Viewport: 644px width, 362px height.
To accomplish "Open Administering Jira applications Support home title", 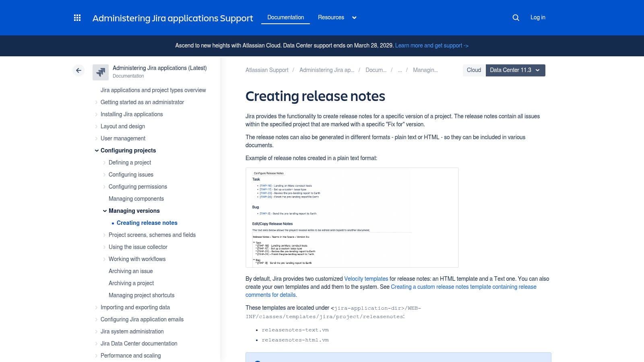I will pos(173,18).
